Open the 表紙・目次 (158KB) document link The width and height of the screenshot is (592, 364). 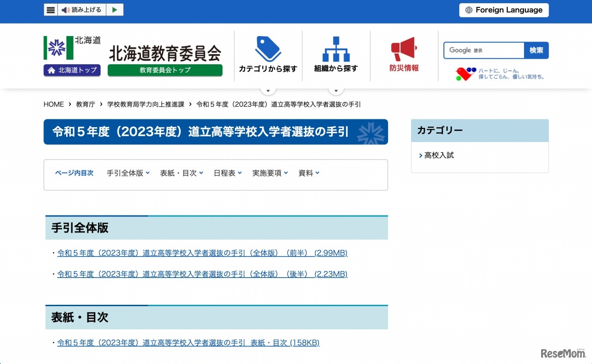pos(188,343)
